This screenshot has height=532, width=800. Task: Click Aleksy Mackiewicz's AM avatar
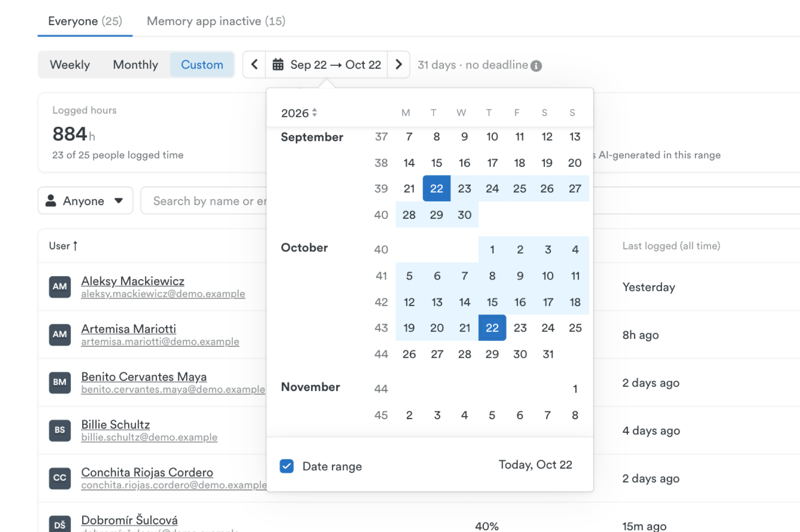coord(60,287)
